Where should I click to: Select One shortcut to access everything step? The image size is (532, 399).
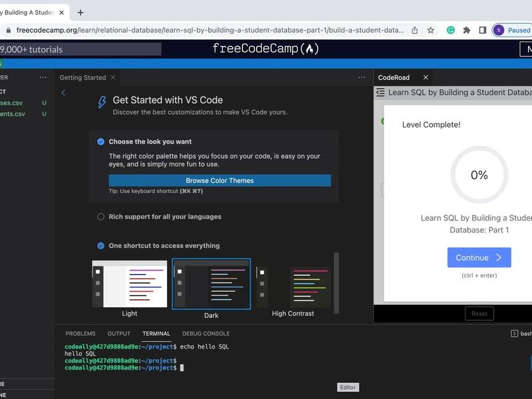coord(164,245)
